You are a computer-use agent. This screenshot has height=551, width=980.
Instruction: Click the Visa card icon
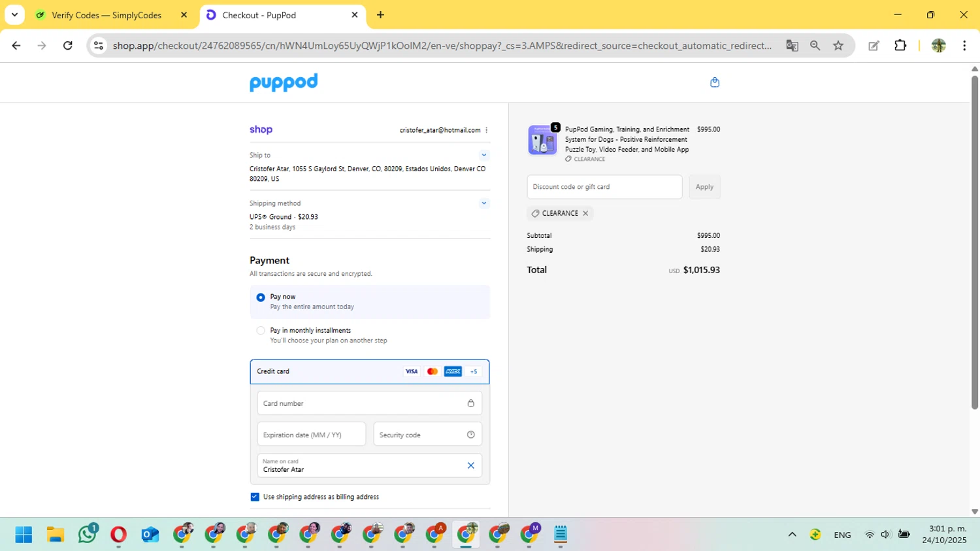412,371
